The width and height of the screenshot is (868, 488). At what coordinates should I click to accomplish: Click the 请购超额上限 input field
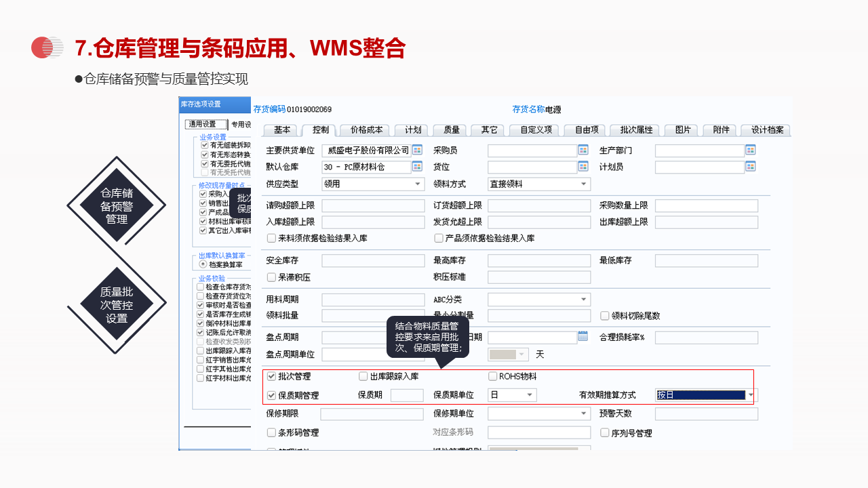tap(373, 205)
